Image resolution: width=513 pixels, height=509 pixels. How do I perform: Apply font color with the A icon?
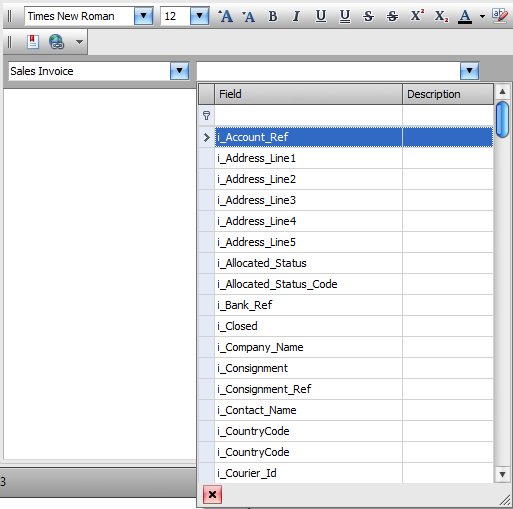click(465, 16)
